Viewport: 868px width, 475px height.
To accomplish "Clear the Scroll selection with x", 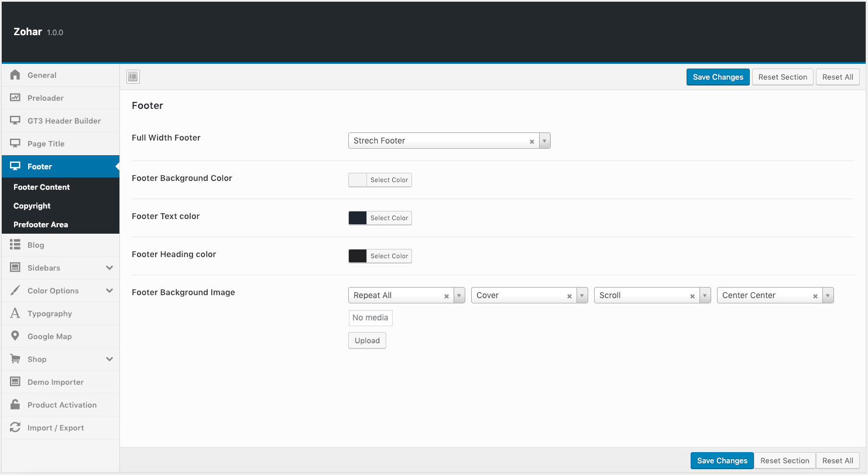I will (x=692, y=296).
